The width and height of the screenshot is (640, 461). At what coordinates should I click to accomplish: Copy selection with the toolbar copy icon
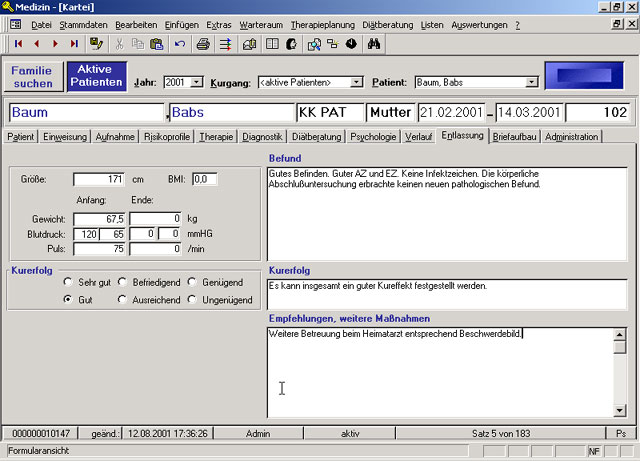(138, 44)
